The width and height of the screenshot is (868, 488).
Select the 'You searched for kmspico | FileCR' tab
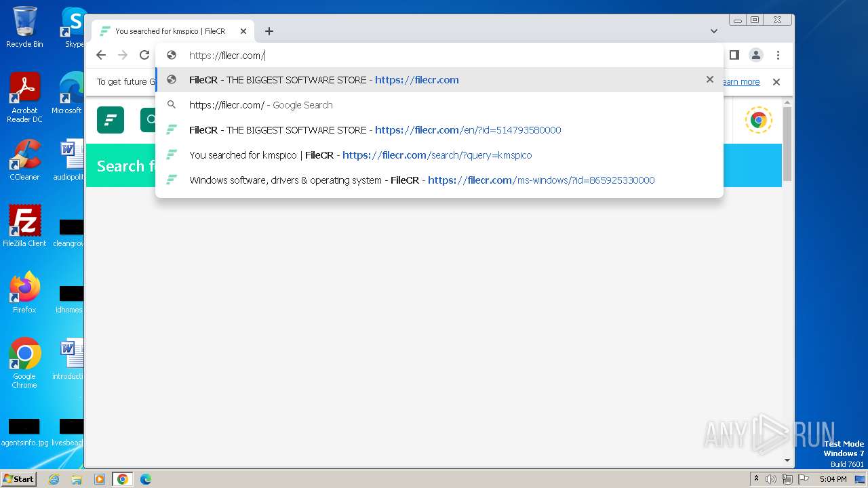(172, 31)
